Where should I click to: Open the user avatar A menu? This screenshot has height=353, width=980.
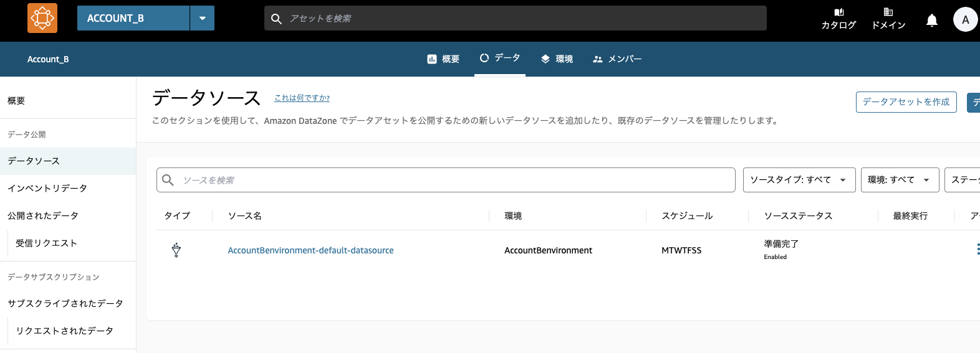pos(965,19)
